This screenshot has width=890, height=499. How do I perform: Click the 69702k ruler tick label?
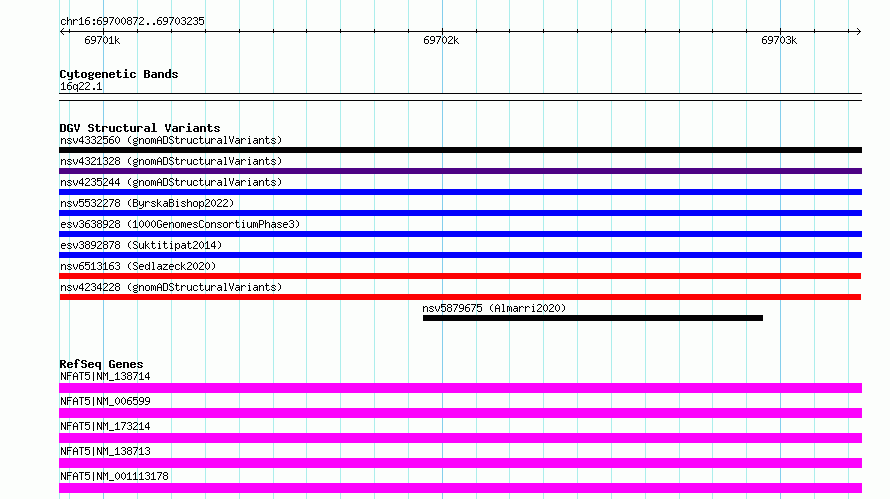[x=441, y=40]
